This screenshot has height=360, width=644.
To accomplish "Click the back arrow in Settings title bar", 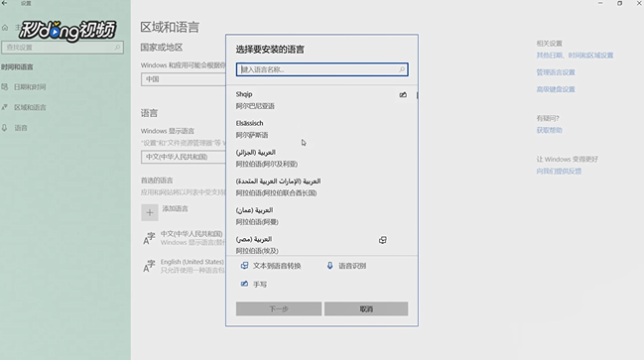I will coord(5,3).
